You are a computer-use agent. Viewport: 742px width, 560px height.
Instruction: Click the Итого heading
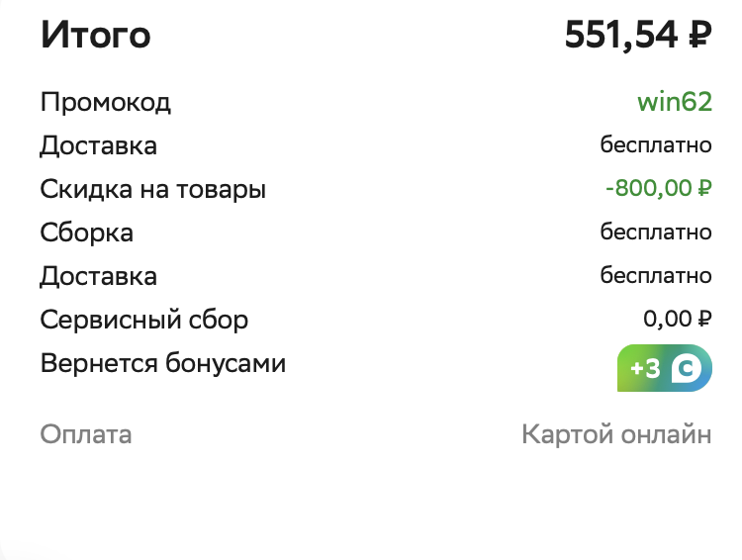click(95, 37)
